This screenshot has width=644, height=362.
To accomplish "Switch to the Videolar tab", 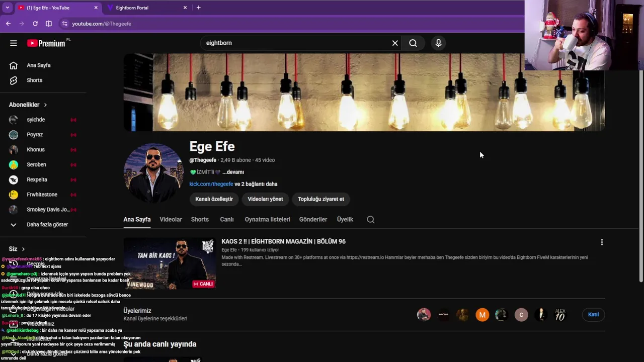I will 171,220.
